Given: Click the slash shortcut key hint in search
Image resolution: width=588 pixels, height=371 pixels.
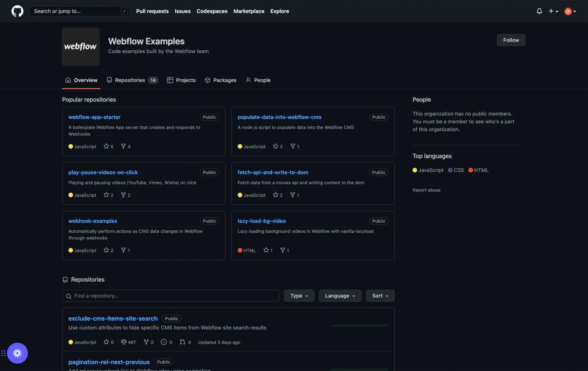Looking at the screenshot, I should coord(125,11).
